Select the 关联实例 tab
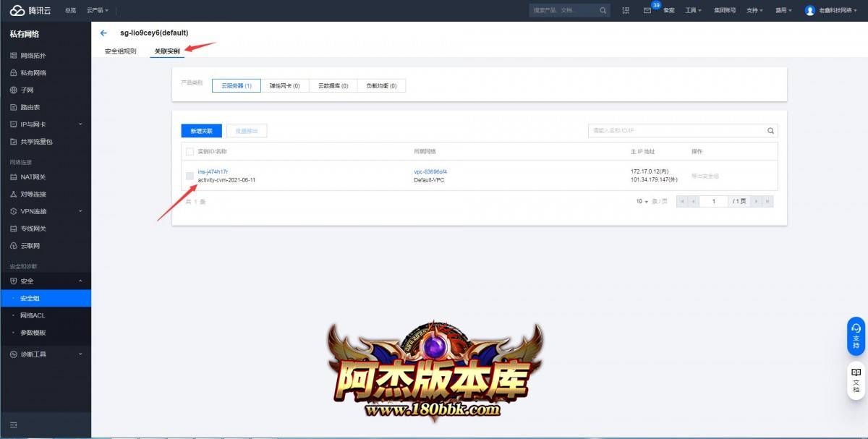Image resolution: width=868 pixels, height=439 pixels. (x=167, y=51)
